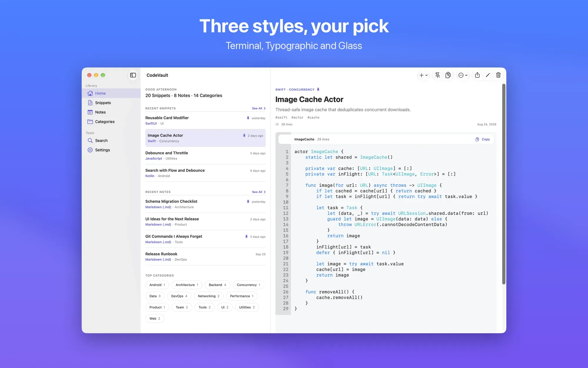Click the #cache tag

coord(313,117)
